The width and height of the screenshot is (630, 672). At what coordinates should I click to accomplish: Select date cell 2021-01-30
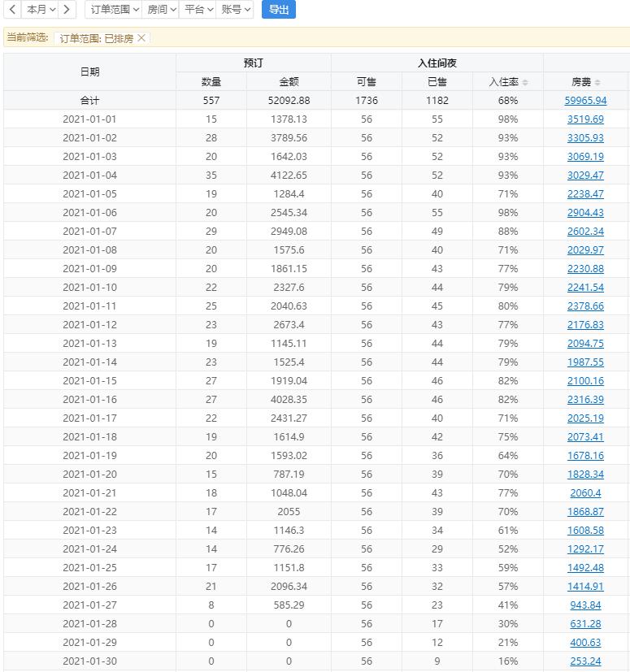(89, 661)
